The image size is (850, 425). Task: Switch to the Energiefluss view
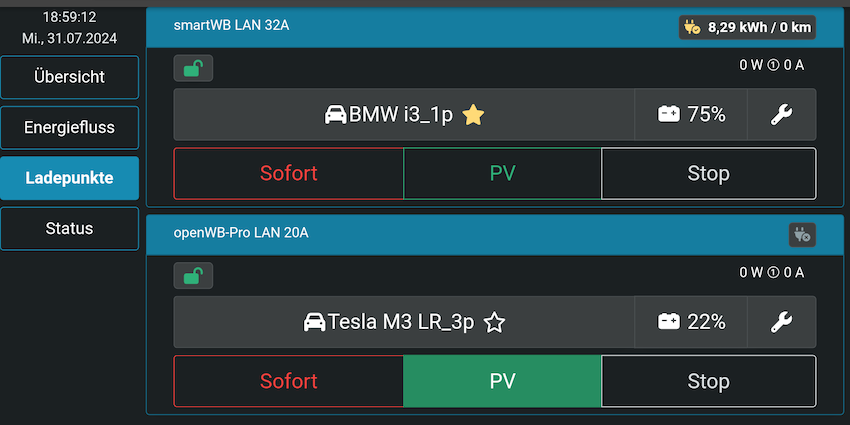tap(69, 127)
